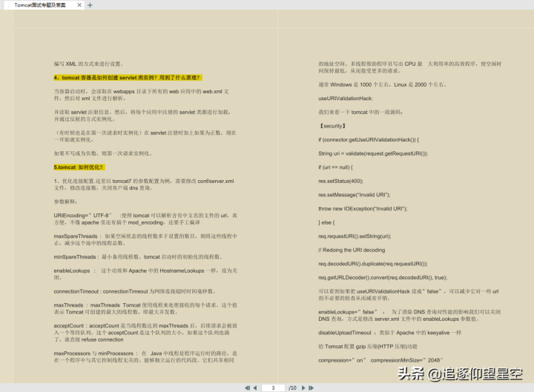The image size is (534, 392).
Task: Click the paragraph starting 1、优化连接配置
Action: (x=144, y=185)
